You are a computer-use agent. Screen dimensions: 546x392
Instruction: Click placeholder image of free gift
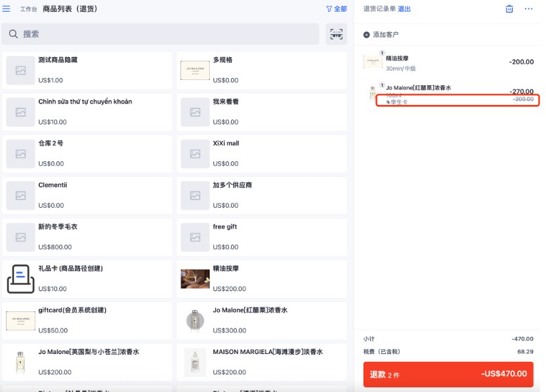(195, 237)
